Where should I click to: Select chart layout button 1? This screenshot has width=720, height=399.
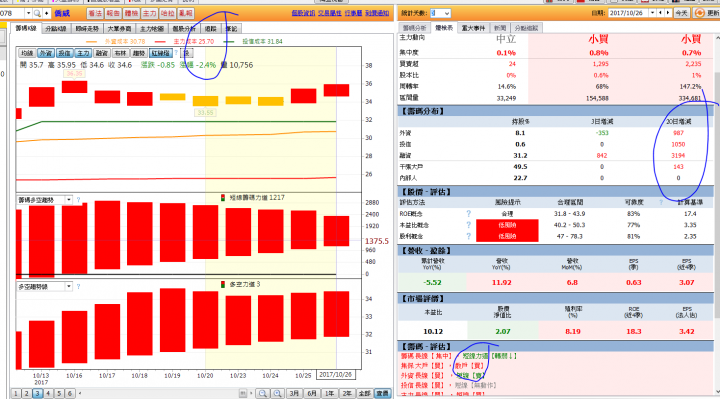pyautogui.click(x=16, y=393)
